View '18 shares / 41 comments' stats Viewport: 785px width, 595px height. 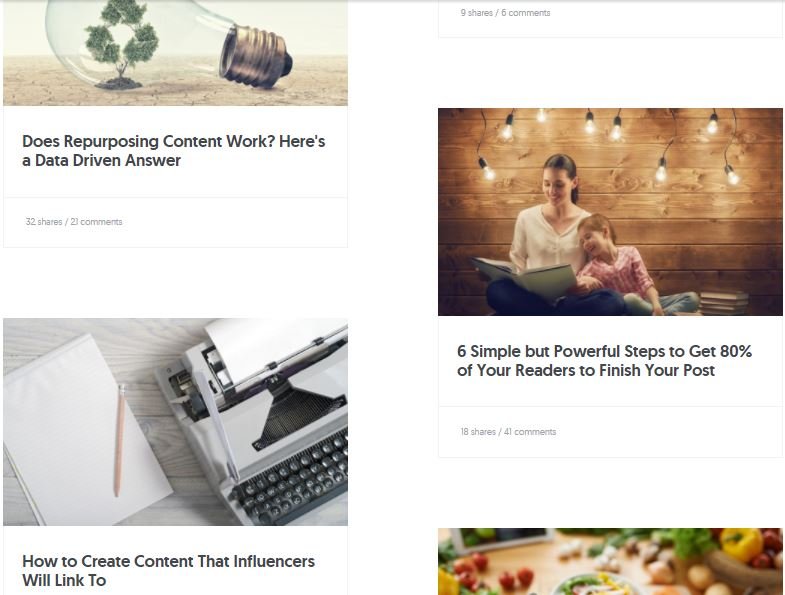508,432
